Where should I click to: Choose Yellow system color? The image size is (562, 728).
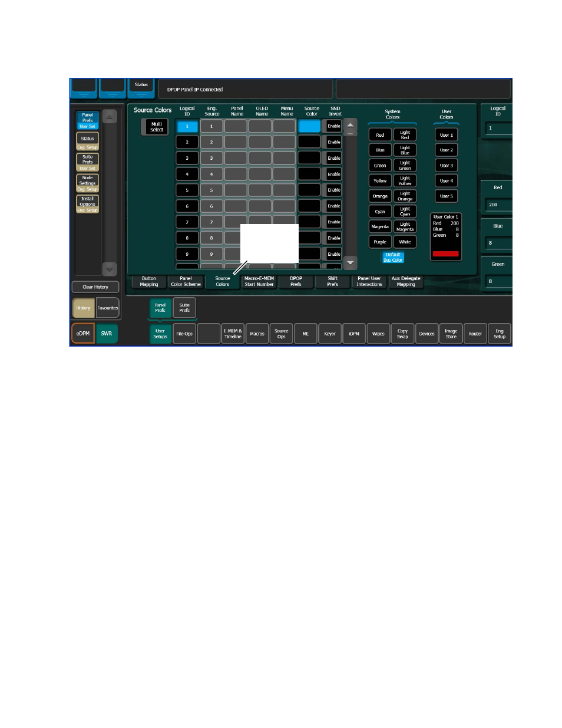[x=380, y=181]
